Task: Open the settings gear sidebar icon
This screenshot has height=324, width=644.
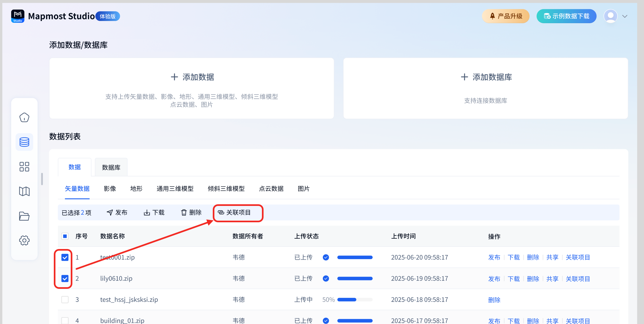Action: coord(24,241)
